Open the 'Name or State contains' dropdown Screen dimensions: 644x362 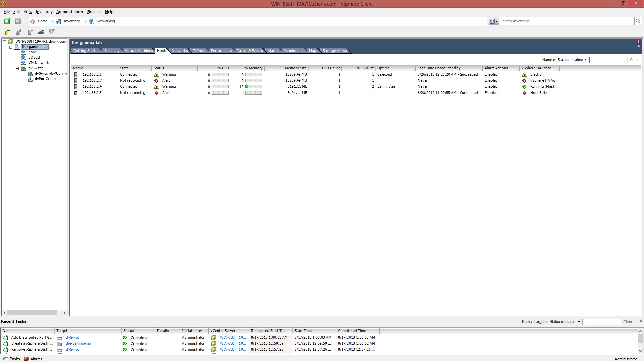[x=585, y=60]
